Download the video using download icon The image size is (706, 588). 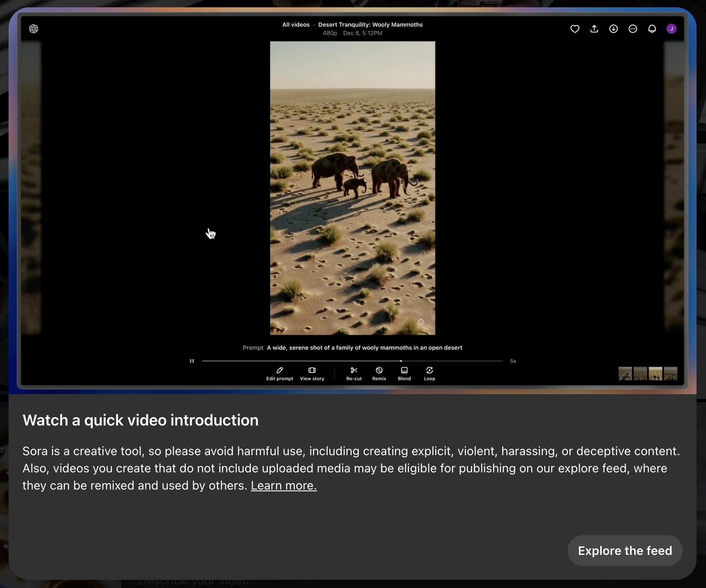click(x=614, y=29)
